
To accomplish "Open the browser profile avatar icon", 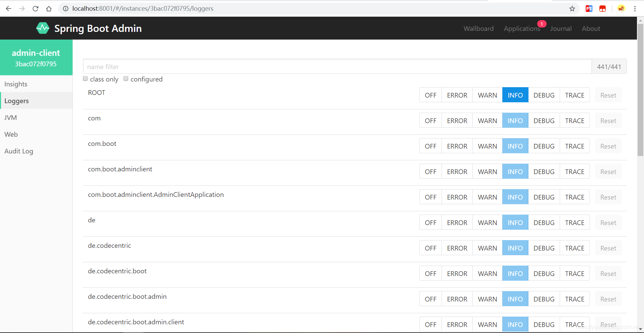I will [x=621, y=9].
